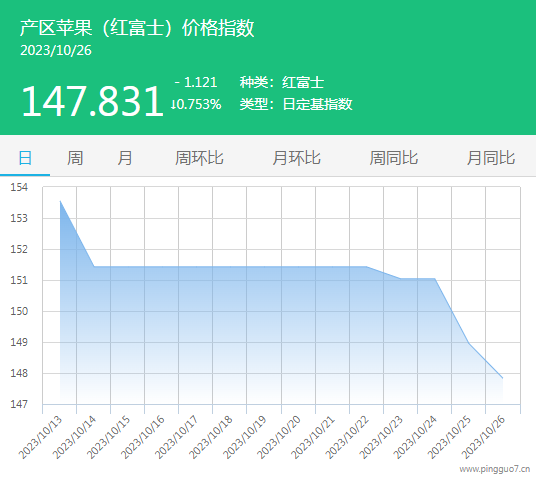Click the 154 y-axis label
The height and width of the screenshot is (479, 536).
click(x=19, y=187)
